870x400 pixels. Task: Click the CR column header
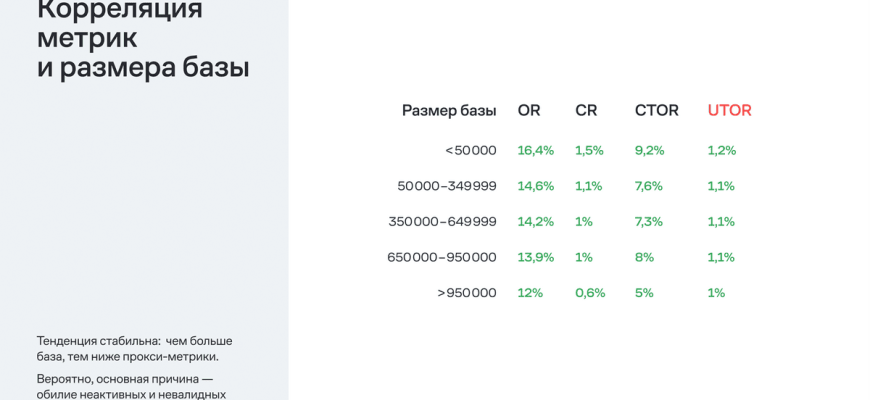tap(586, 110)
